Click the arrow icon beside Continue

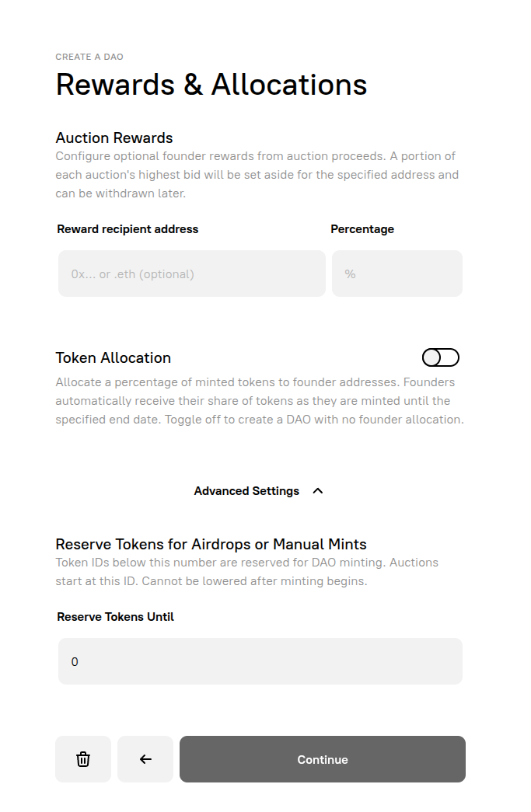[x=145, y=759]
